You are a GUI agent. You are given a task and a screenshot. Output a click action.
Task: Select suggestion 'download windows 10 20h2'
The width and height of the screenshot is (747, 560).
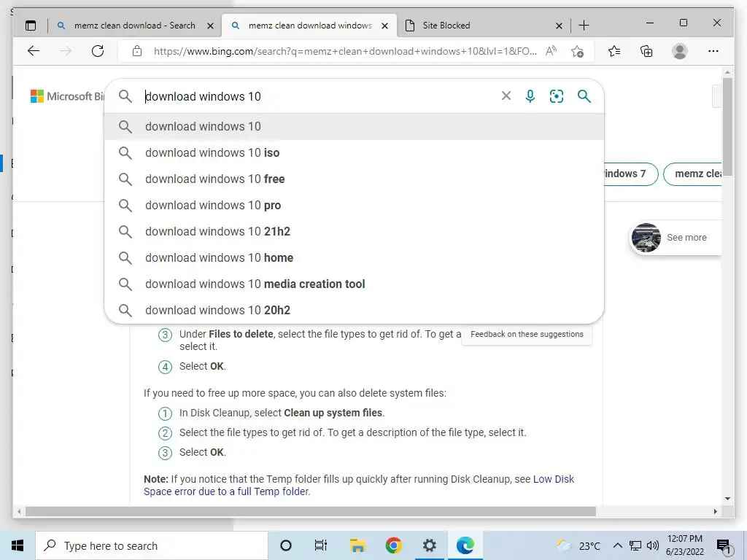[x=354, y=310]
